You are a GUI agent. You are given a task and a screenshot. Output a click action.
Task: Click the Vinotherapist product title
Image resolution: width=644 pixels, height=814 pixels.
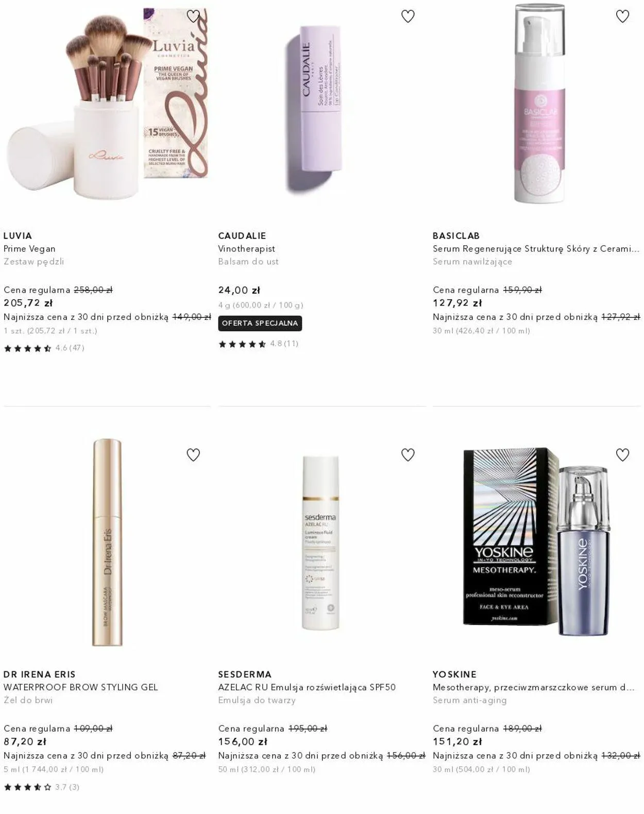(x=246, y=249)
